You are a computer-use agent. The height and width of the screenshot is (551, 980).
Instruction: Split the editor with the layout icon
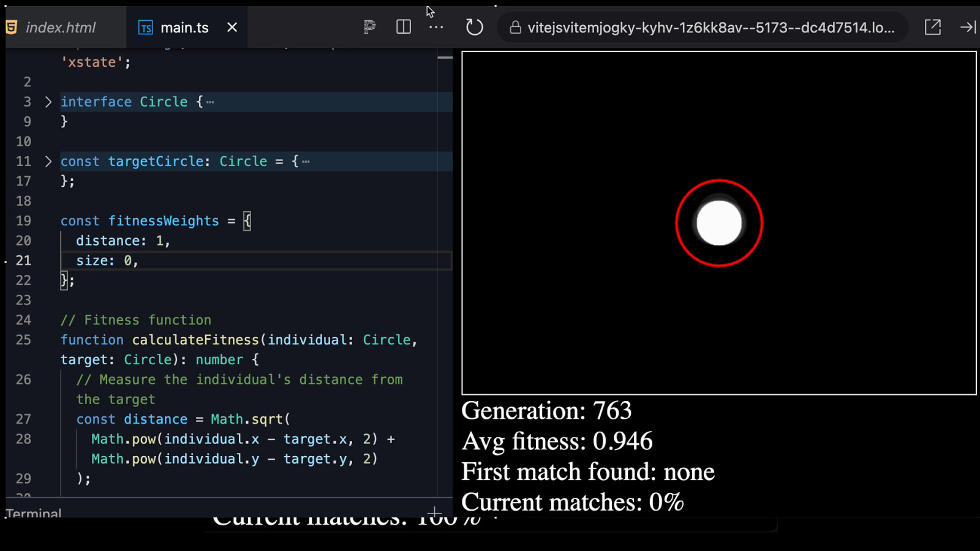[x=404, y=27]
